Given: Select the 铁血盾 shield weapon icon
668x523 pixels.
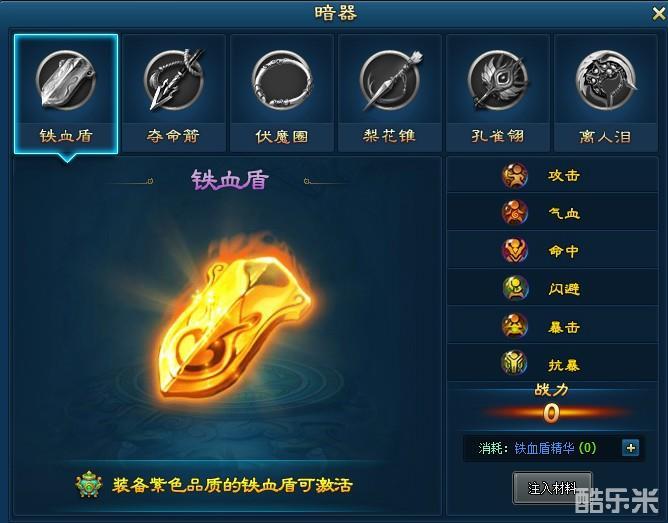Looking at the screenshot, I should coord(66,80).
